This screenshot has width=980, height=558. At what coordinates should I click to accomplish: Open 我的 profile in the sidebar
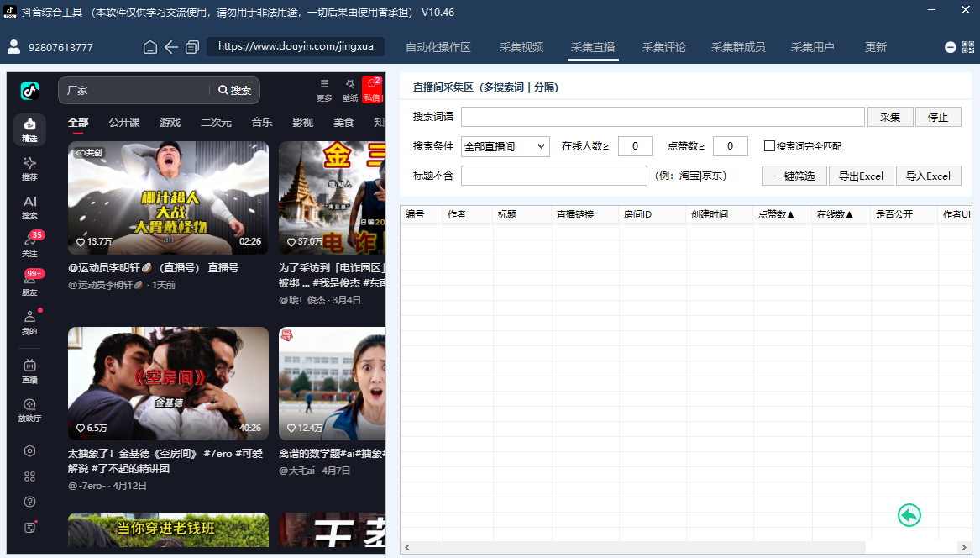(x=29, y=324)
